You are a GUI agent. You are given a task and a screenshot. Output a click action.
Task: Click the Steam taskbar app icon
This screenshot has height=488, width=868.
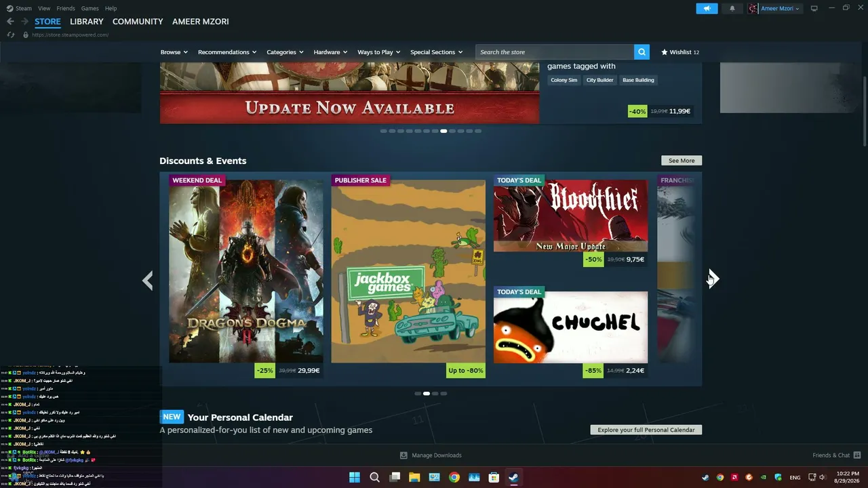point(513,477)
